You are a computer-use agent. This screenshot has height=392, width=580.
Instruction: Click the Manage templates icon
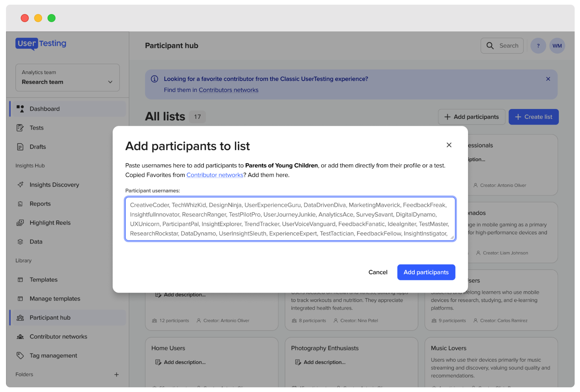coord(20,299)
